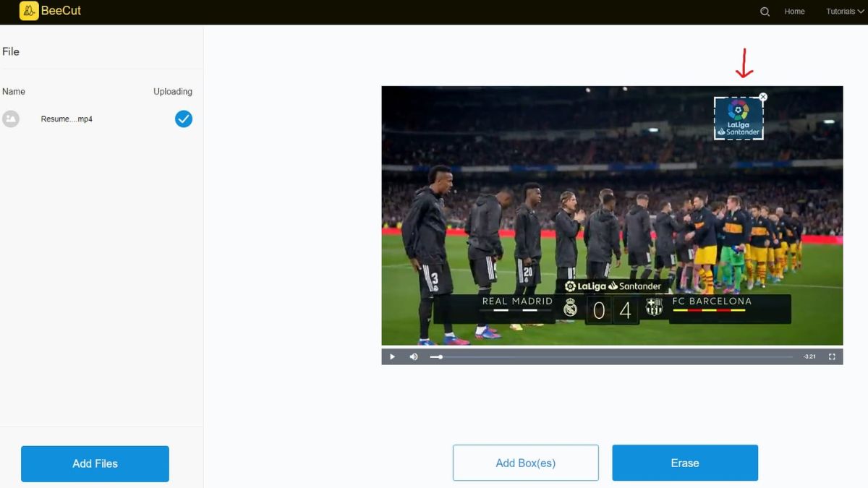This screenshot has height=488, width=868.
Task: Toggle sound using the speaker icon
Action: [413, 356]
